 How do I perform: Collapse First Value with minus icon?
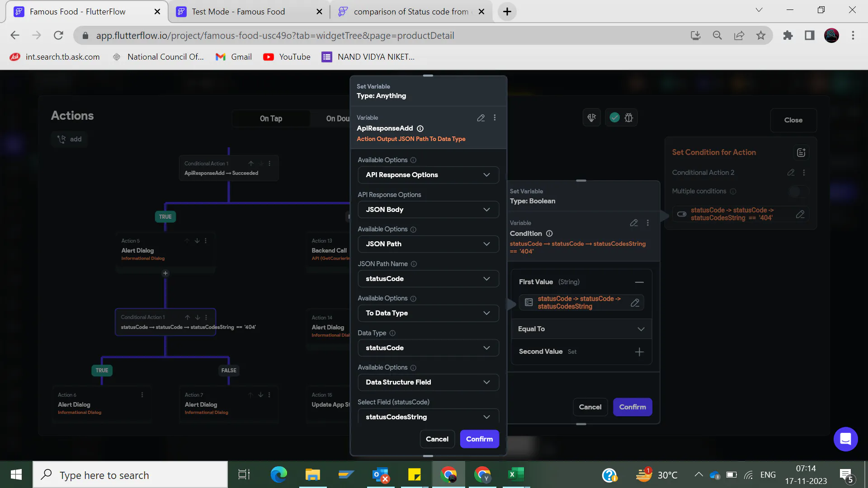[x=639, y=282]
